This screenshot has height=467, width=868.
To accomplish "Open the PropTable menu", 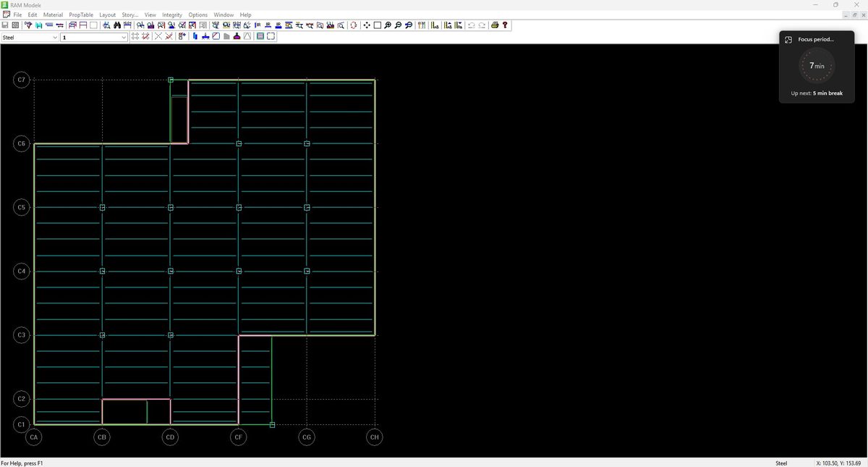I will [80, 14].
